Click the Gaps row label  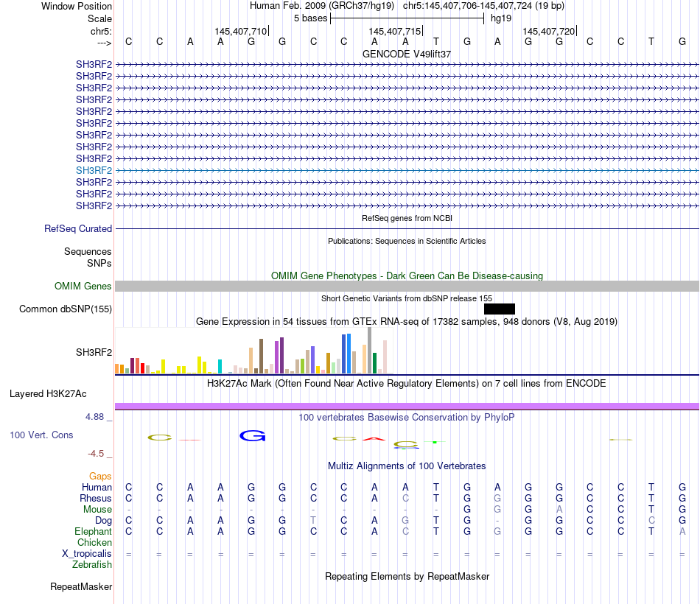100,477
